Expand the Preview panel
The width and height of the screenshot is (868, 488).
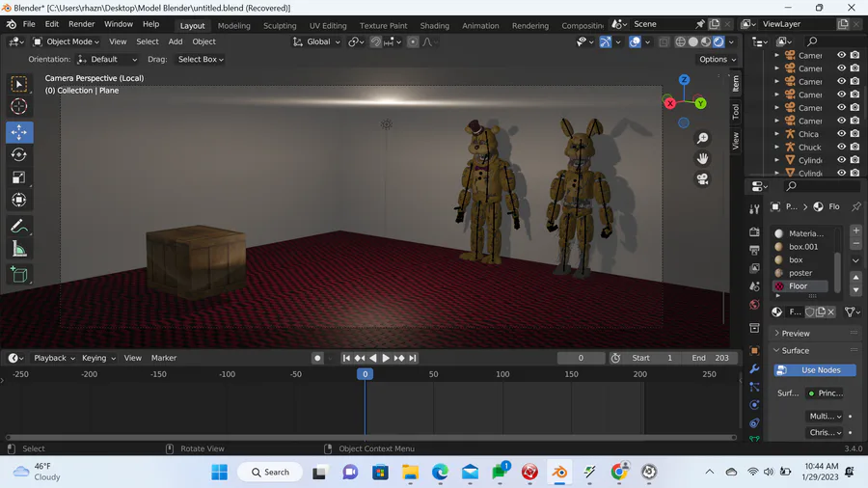[796, 334]
